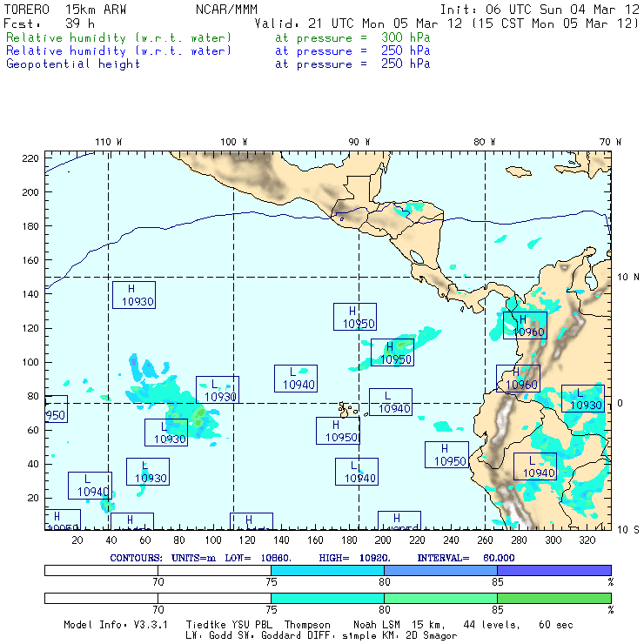Click the green '300 hPa' pressure value

click(x=406, y=37)
